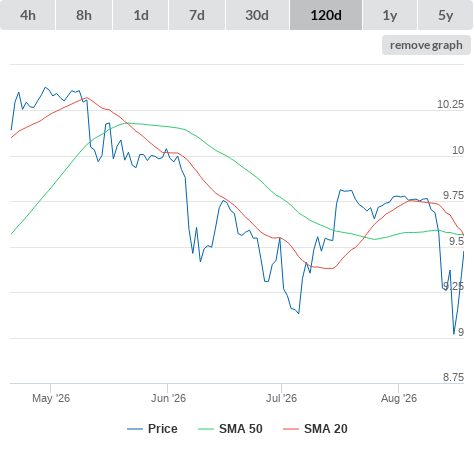Viewport: 474px width, 455px height.
Task: Switch to the 7d range
Action: click(x=197, y=15)
